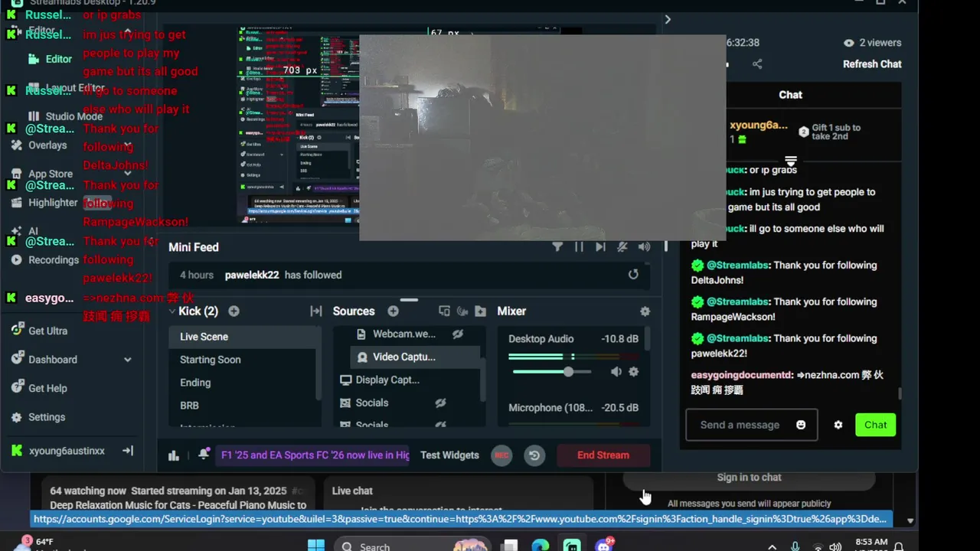980x551 pixels.
Task: Add a new source with plus icon
Action: click(x=393, y=311)
